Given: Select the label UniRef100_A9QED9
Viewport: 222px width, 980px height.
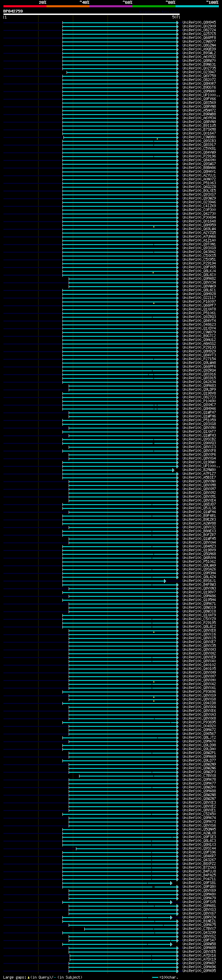Looking at the screenshot, I should (x=199, y=49).
